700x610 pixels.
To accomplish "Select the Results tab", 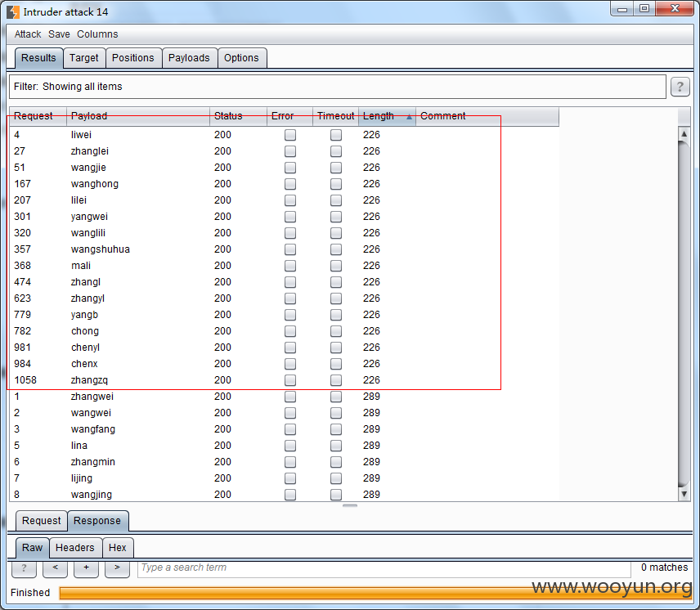I will [x=38, y=58].
